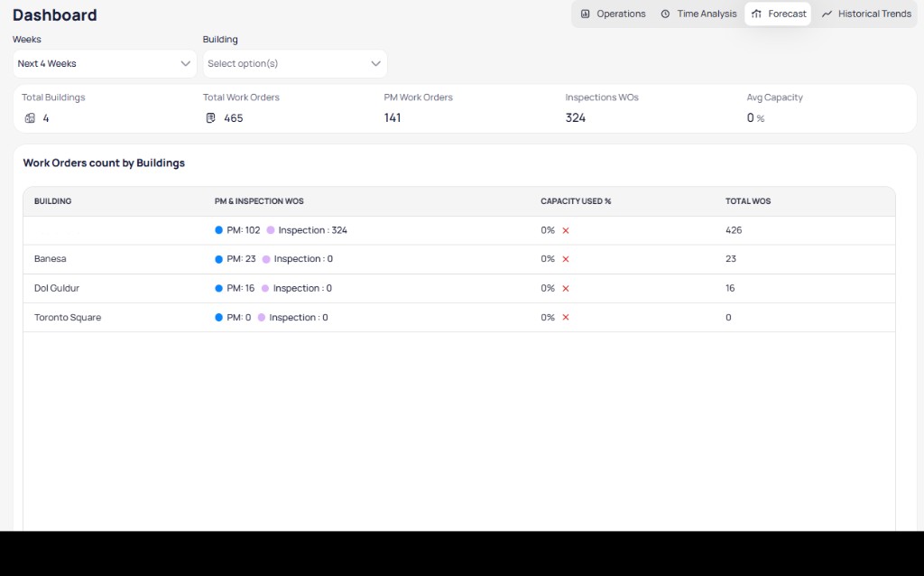Click the red X in Toronto Square row

pos(566,317)
